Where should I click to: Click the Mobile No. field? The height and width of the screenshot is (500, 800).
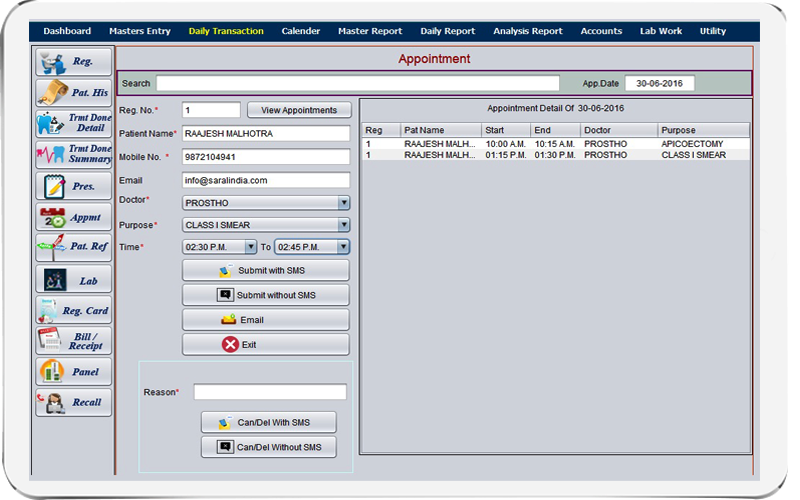tap(266, 157)
